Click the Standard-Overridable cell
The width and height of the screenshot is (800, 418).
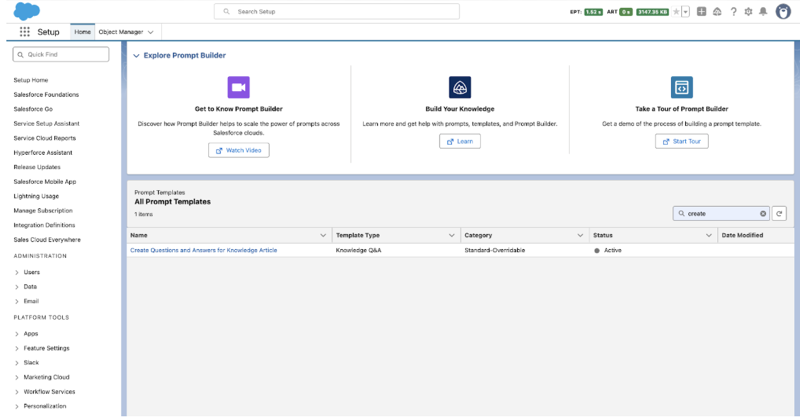coord(494,250)
